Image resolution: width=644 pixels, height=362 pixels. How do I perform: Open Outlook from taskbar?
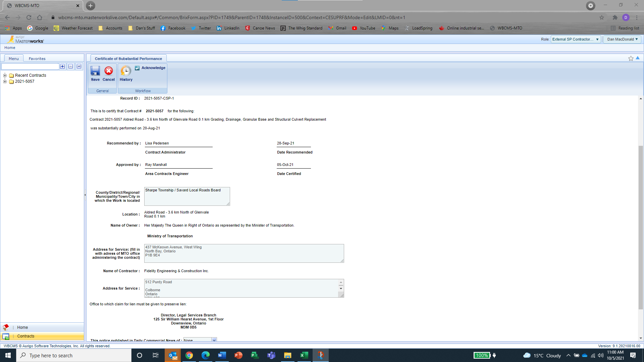[173, 355]
